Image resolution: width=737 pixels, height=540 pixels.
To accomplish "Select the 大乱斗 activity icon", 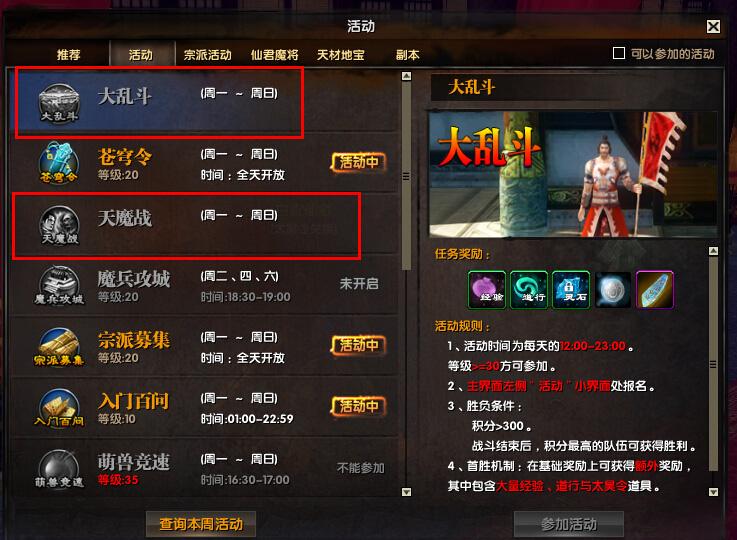I will (59, 103).
